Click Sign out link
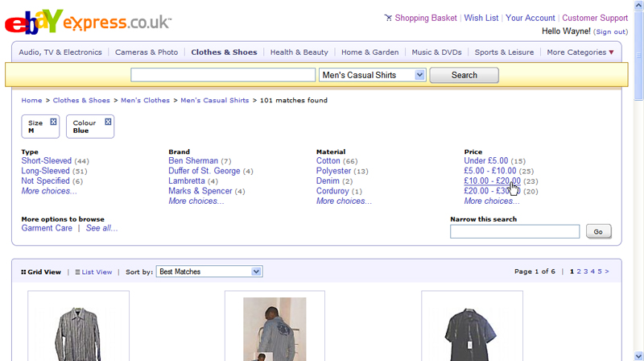Screen dimensions: 644x361 coord(610,31)
